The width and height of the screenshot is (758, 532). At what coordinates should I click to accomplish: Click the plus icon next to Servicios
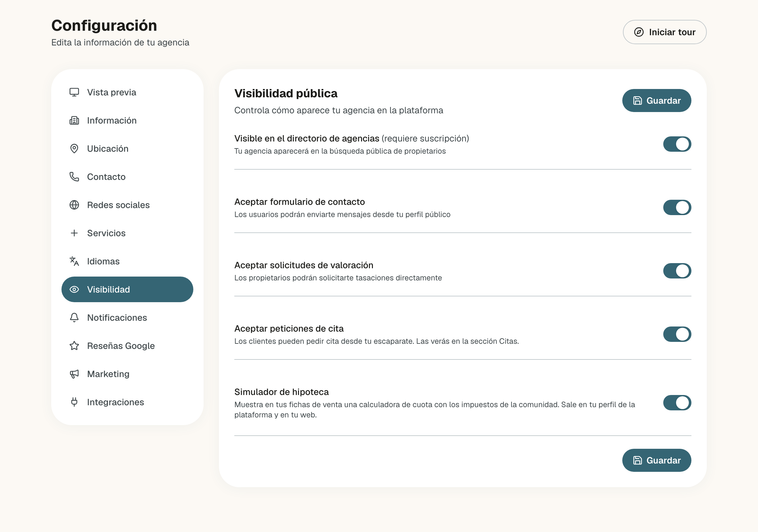tap(74, 233)
